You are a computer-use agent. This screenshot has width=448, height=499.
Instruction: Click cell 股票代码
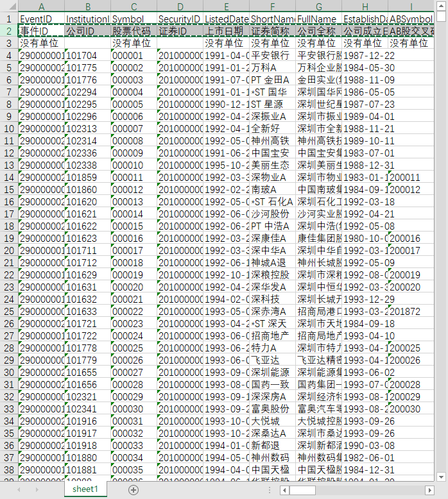pyautogui.click(x=134, y=31)
